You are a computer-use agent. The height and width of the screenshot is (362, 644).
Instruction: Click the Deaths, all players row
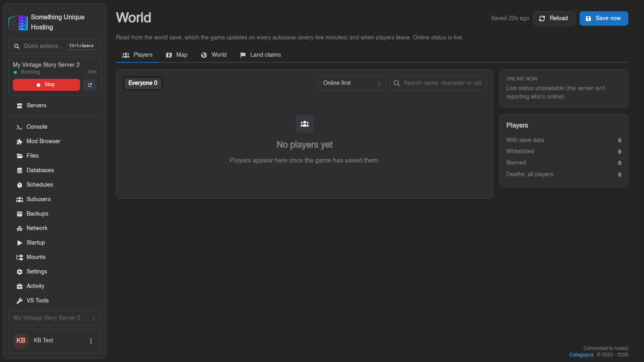click(563, 174)
